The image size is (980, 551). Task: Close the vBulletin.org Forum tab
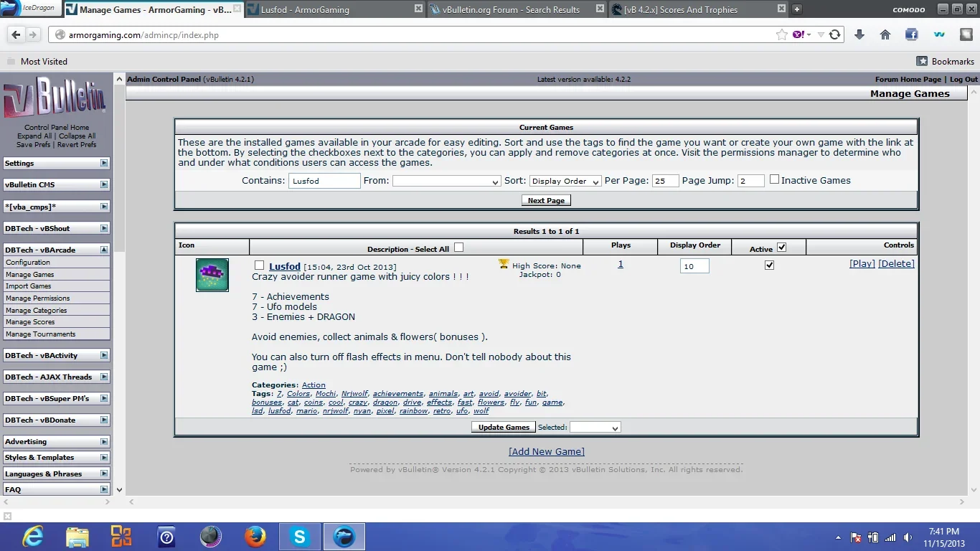[x=600, y=9]
